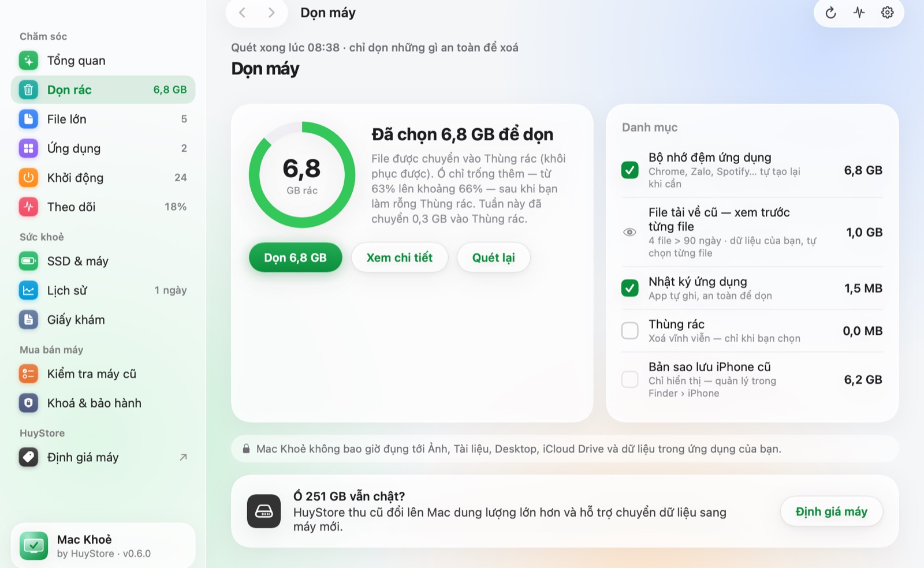Open Giấy khám section
The height and width of the screenshot is (568, 924).
click(x=103, y=319)
